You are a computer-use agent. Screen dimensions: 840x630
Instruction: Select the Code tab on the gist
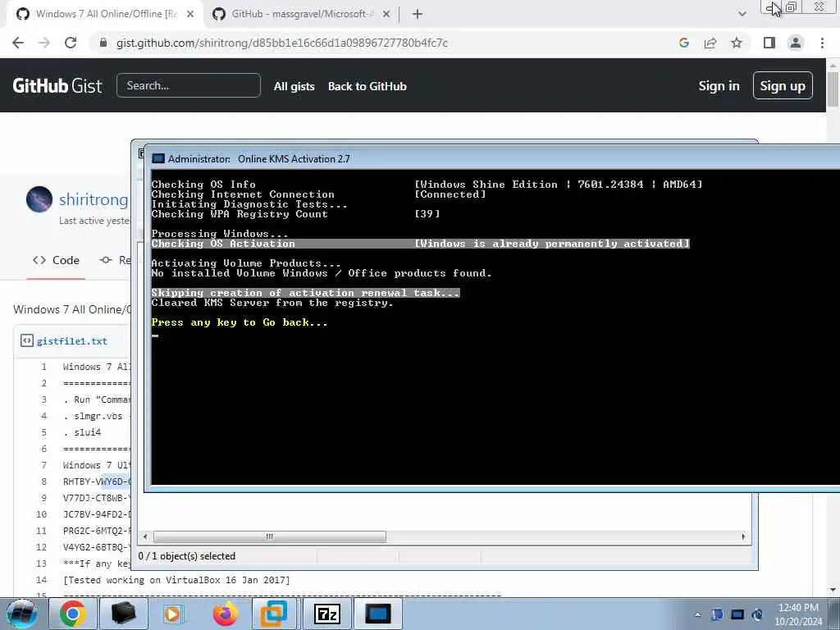click(x=56, y=260)
